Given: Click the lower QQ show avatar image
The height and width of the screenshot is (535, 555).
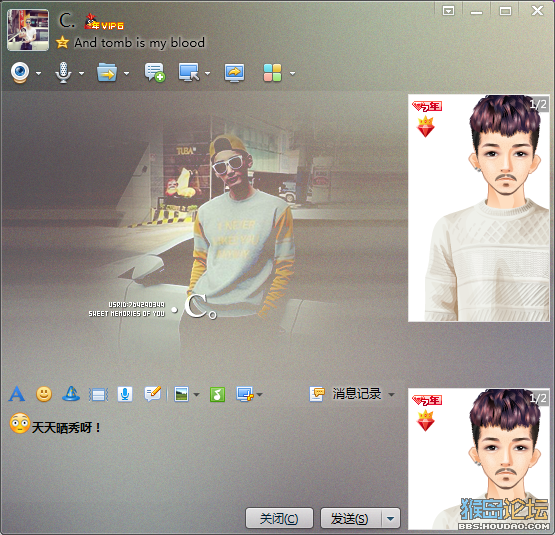Looking at the screenshot, I should 479,459.
